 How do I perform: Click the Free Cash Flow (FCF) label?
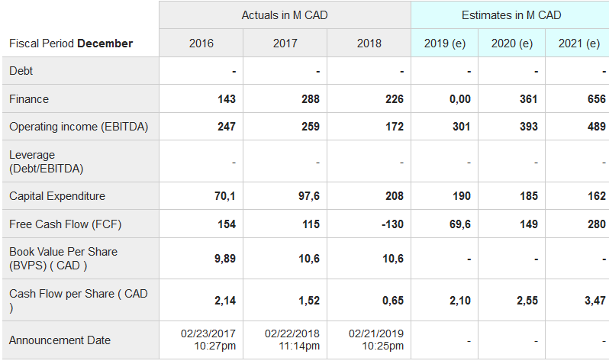(x=66, y=224)
